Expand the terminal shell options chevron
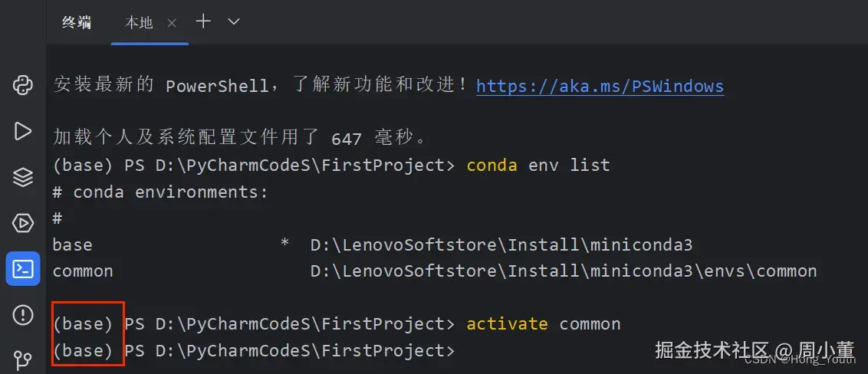 point(234,21)
